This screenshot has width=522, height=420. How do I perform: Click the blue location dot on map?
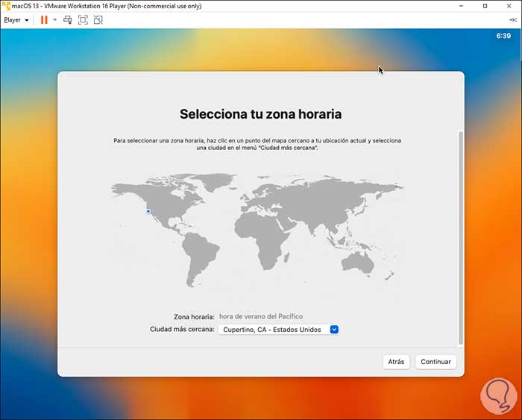point(148,211)
